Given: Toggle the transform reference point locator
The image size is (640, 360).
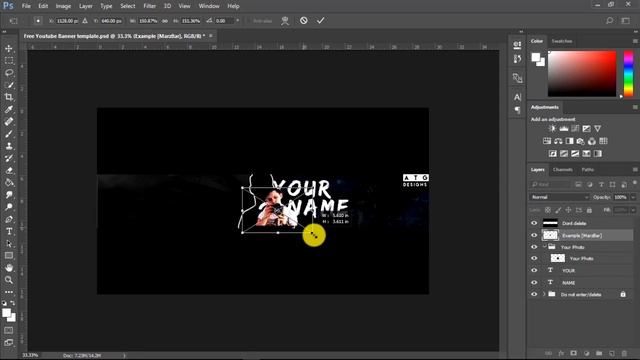Looking at the screenshot, I should pos(38,20).
